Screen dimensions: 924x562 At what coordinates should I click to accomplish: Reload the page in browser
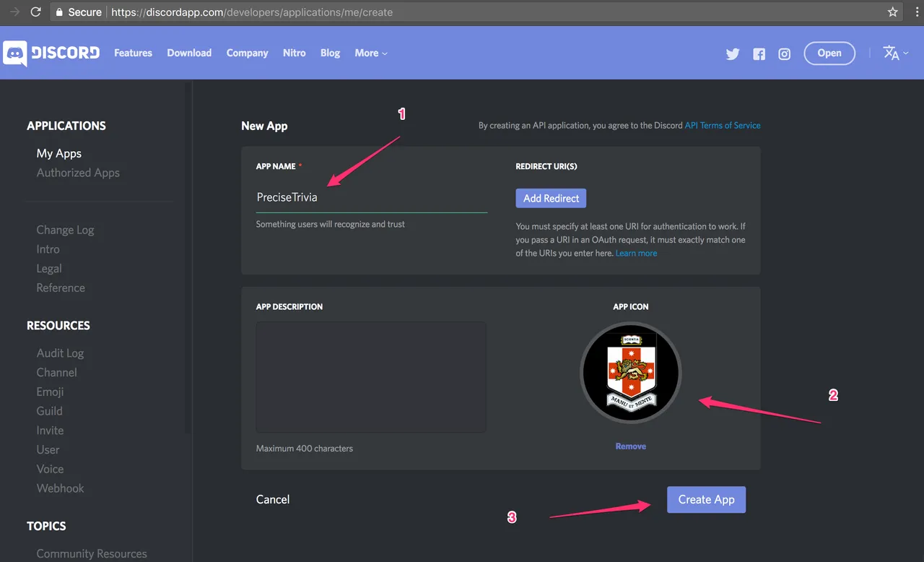(35, 12)
